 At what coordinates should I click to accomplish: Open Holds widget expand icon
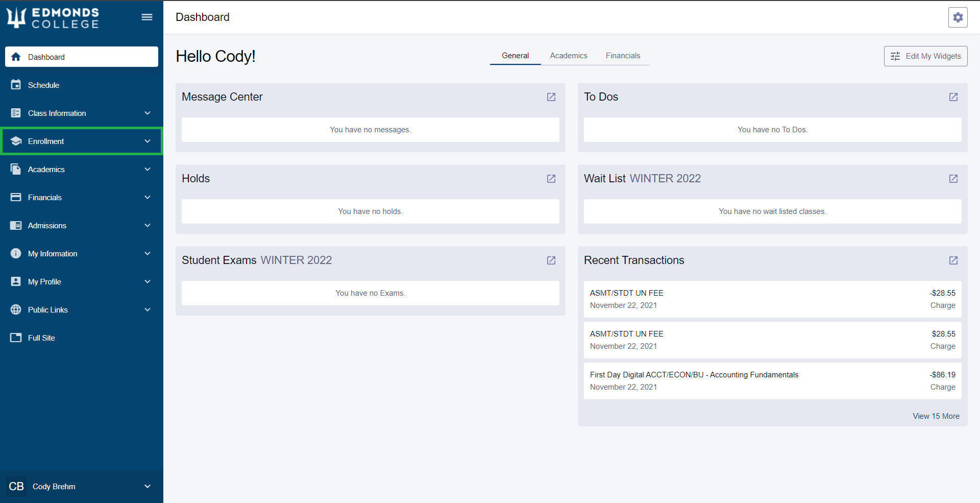(551, 179)
